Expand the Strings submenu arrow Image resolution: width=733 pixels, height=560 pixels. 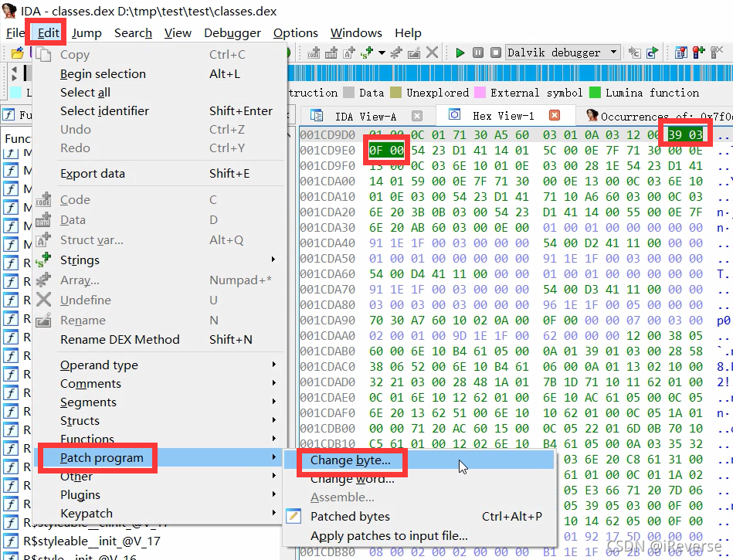coord(273,260)
